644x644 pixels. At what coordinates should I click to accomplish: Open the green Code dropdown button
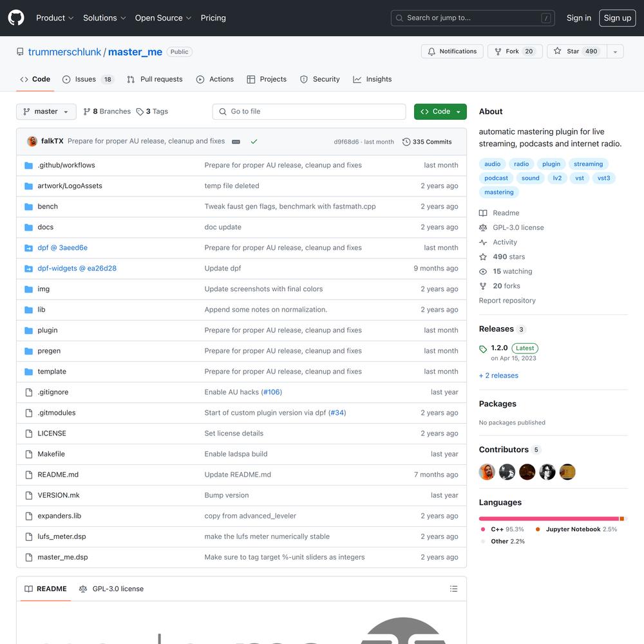[440, 111]
